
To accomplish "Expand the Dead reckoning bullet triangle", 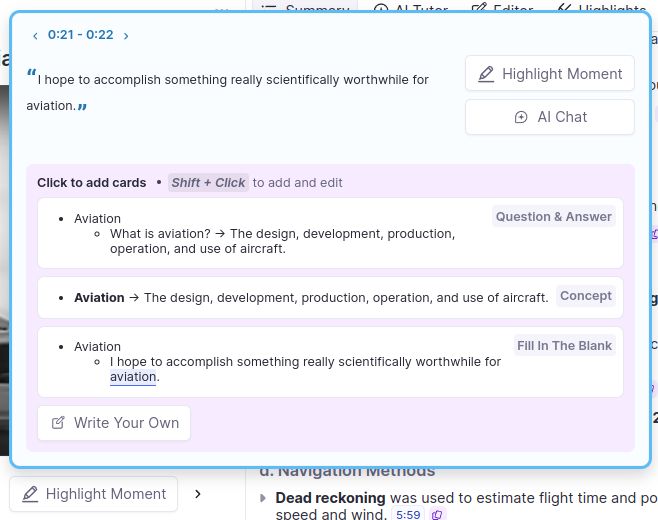I will pos(263,497).
